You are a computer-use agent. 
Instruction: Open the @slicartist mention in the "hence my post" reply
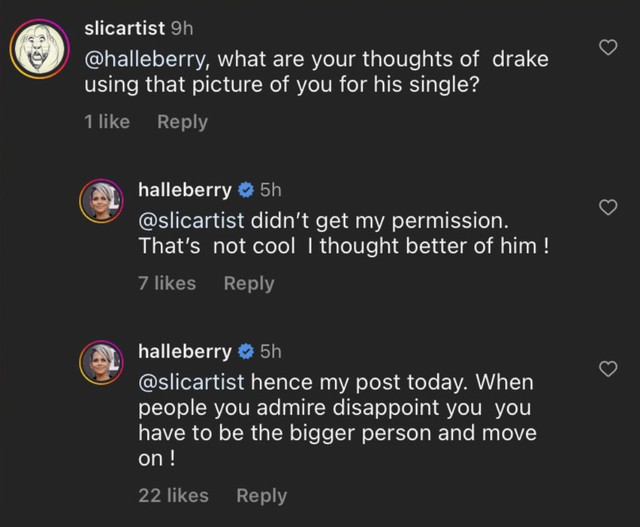pos(190,382)
